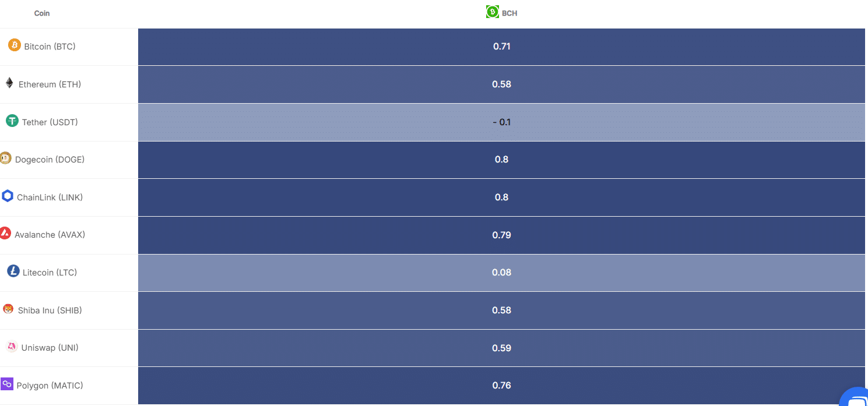Click the Avalanche 0.79 correlation cell
This screenshot has height=406, width=868.
(501, 235)
